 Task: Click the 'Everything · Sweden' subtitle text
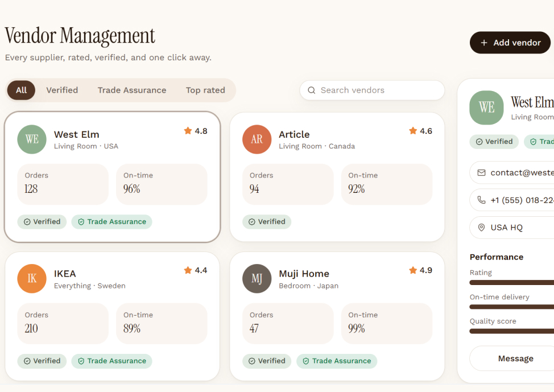click(x=90, y=286)
